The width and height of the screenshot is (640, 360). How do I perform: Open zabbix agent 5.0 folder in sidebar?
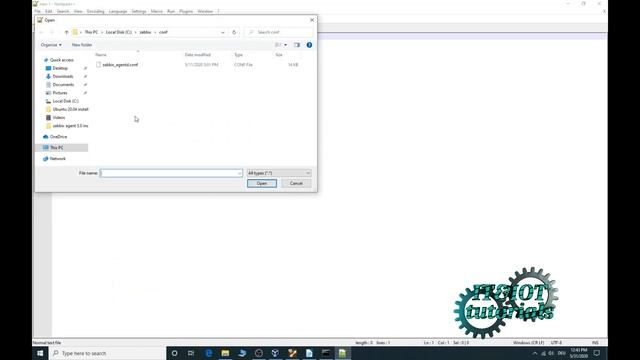click(70, 126)
